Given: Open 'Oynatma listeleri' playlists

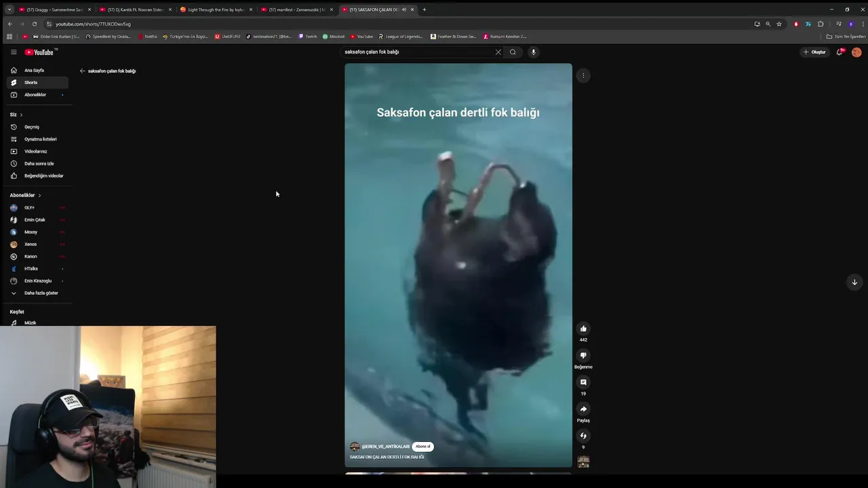Looking at the screenshot, I should tap(37, 139).
